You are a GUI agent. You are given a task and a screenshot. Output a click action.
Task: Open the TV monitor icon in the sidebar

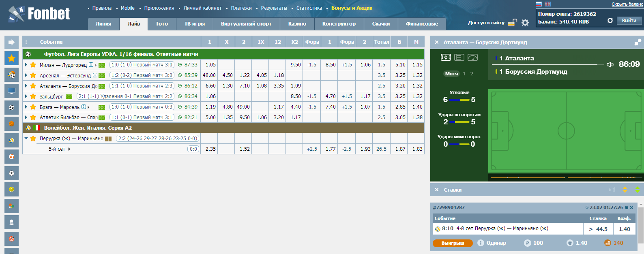pos(11,91)
